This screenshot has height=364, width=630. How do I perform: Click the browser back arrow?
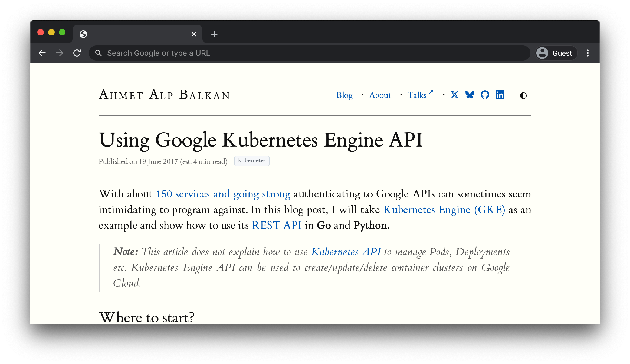[42, 53]
